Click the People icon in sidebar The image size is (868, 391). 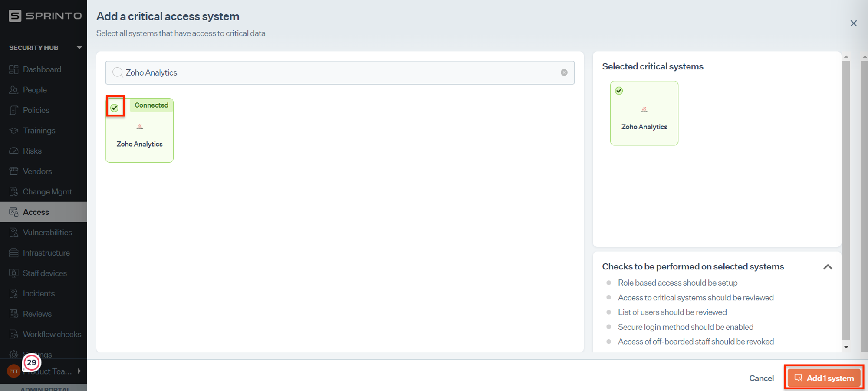coord(14,90)
